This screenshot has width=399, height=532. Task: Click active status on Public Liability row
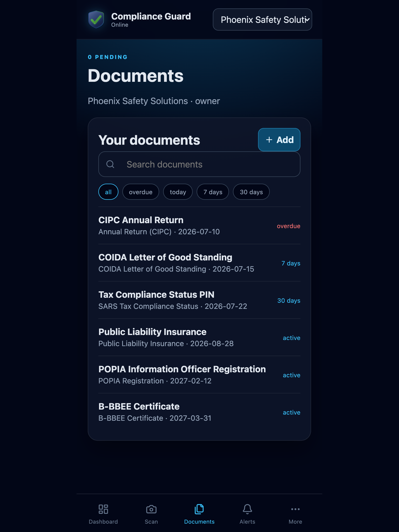tap(292, 338)
